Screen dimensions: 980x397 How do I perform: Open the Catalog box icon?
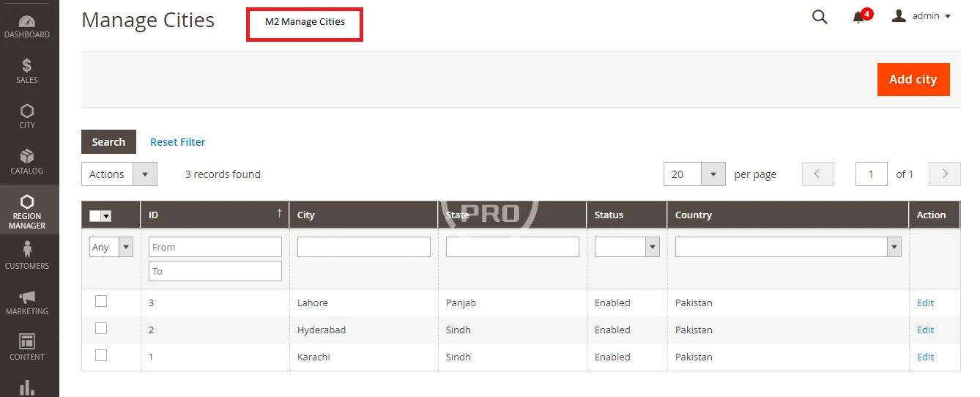pos(27,161)
